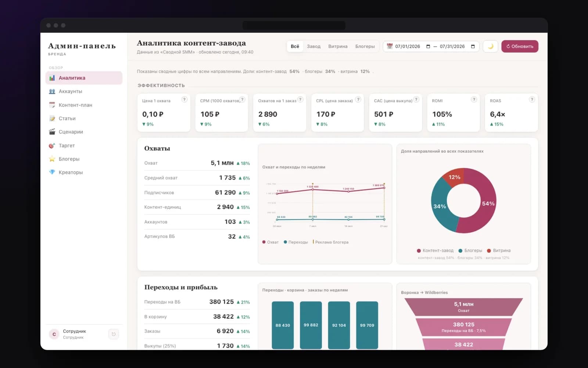Screen dimensions: 588x368
Task: Click the 380 125 funnel stage
Action: pyautogui.click(x=463, y=327)
